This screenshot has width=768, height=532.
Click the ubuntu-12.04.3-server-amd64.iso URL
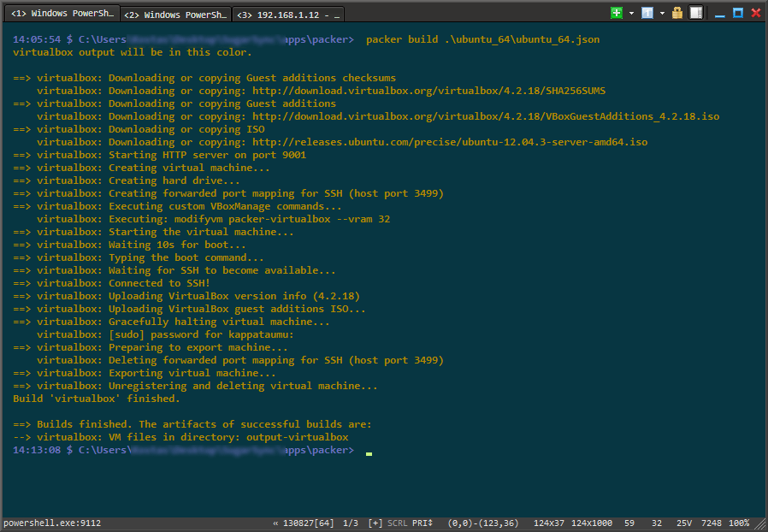tap(450, 142)
